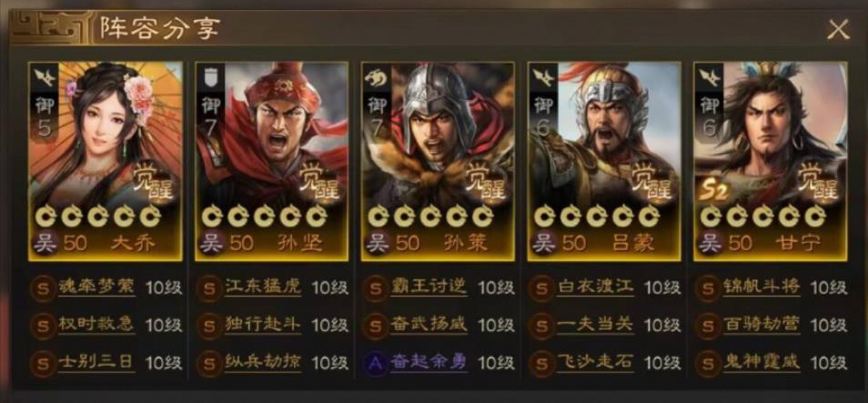Screen dimensions: 868x403
Task: Close the 阵容分享 lineup sharing dialog
Action: click(x=838, y=29)
